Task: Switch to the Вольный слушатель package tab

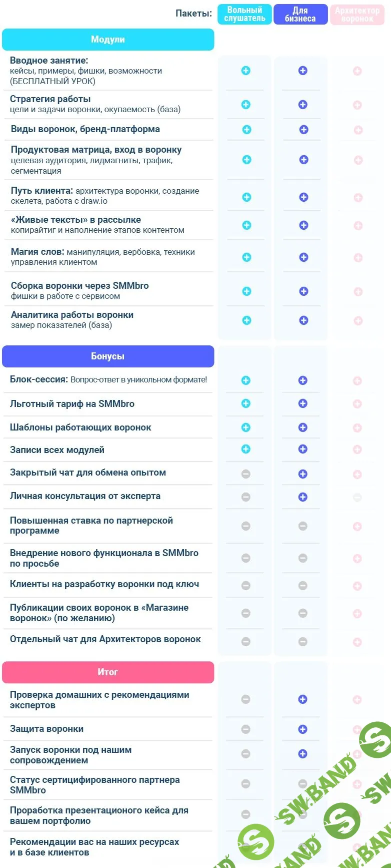Action: click(244, 14)
